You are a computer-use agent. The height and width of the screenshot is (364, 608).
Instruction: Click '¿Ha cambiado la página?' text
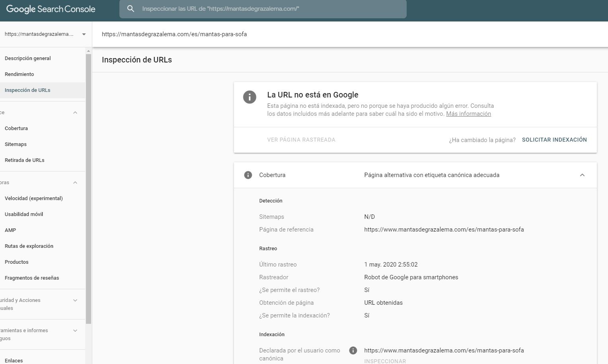point(482,140)
